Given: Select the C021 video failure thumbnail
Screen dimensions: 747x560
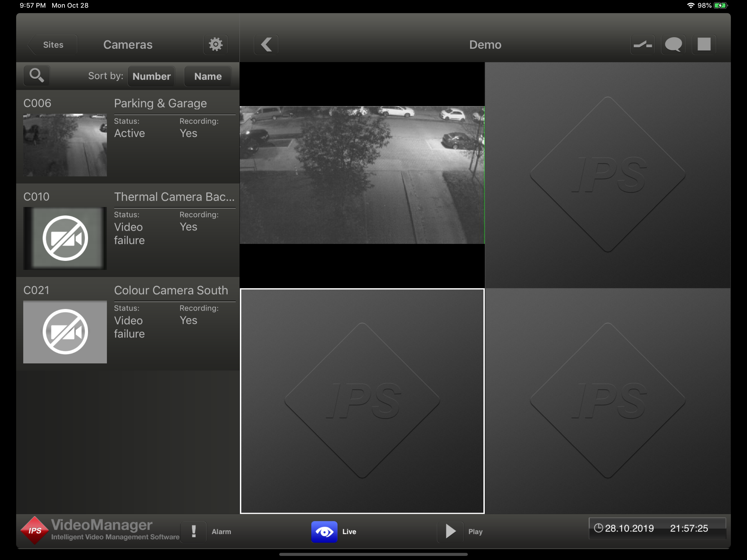Looking at the screenshot, I should coord(65,332).
